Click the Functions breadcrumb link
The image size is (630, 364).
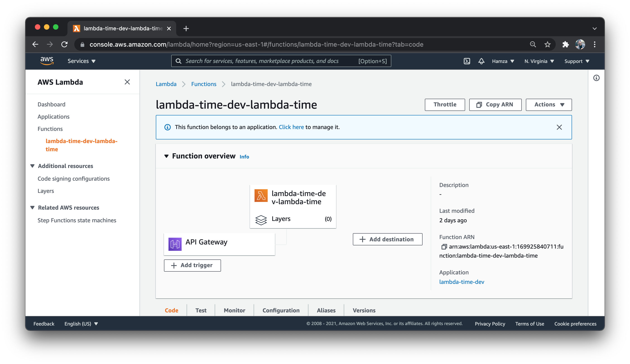pos(204,84)
